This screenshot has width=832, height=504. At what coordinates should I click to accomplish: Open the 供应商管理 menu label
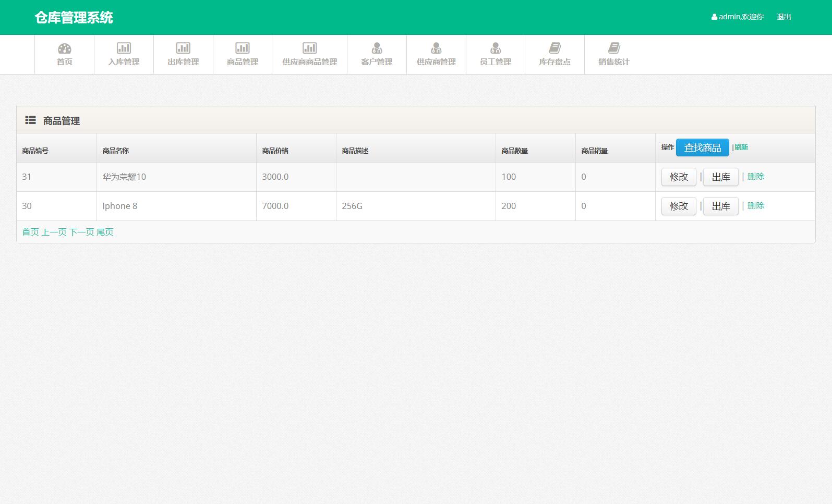(x=436, y=62)
